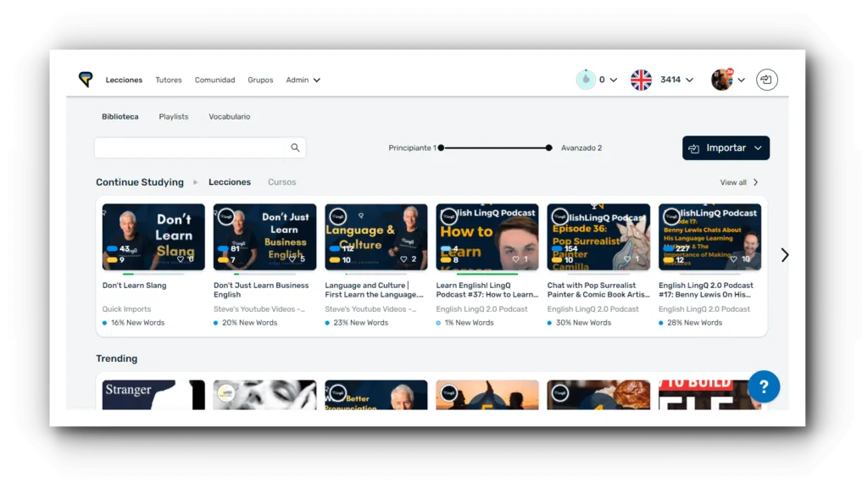Click the LingQ logo in the navbar
Viewport: 868px width, 489px height.
[x=86, y=80]
